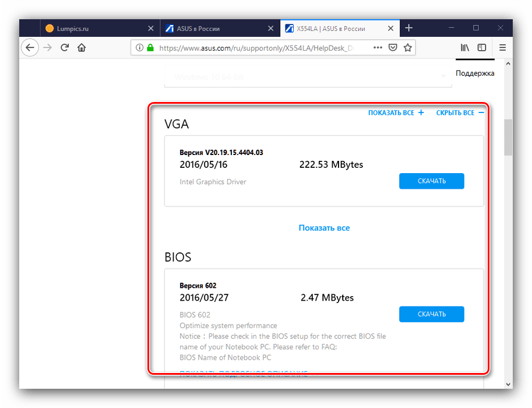Click the browser back arrow button

[x=30, y=48]
